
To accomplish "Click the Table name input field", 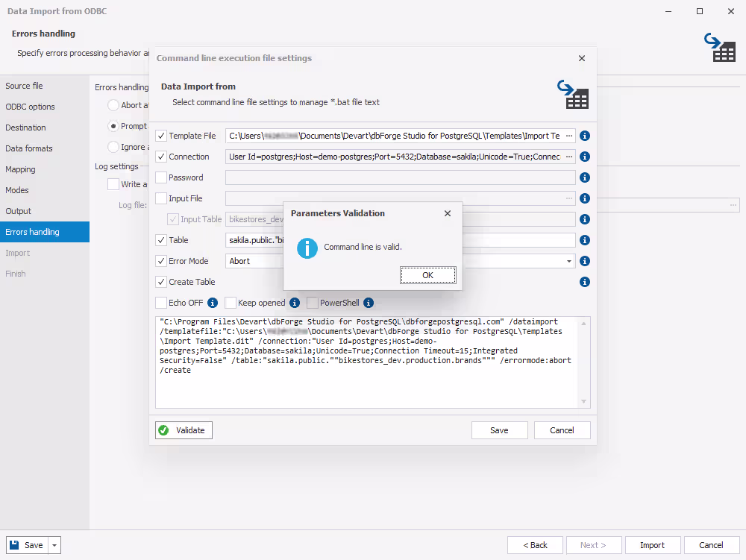I will (x=400, y=241).
